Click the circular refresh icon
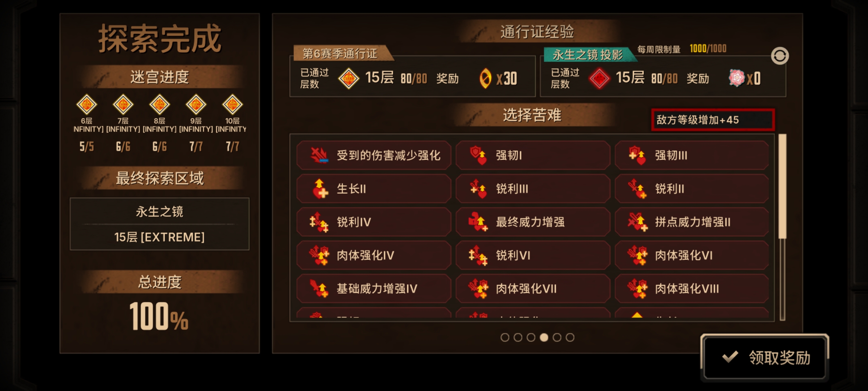868x391 pixels. click(x=780, y=56)
